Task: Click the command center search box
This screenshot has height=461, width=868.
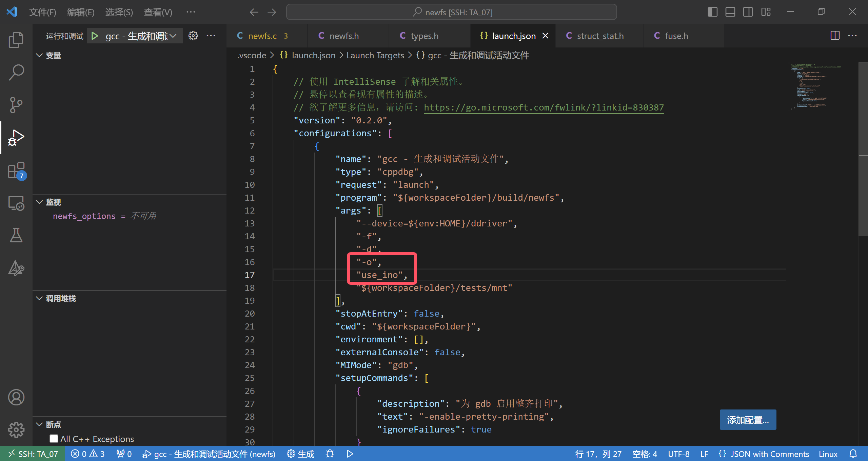Action: click(451, 12)
